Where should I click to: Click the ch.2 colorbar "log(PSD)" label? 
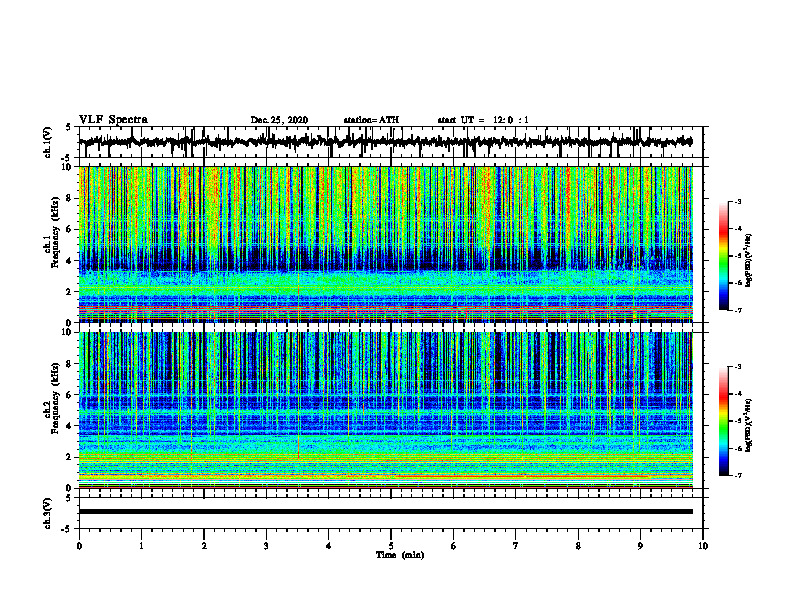tap(749, 425)
